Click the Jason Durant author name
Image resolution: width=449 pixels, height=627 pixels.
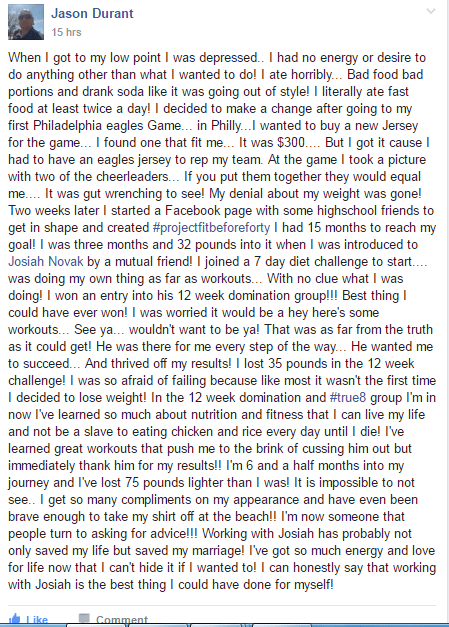92,14
